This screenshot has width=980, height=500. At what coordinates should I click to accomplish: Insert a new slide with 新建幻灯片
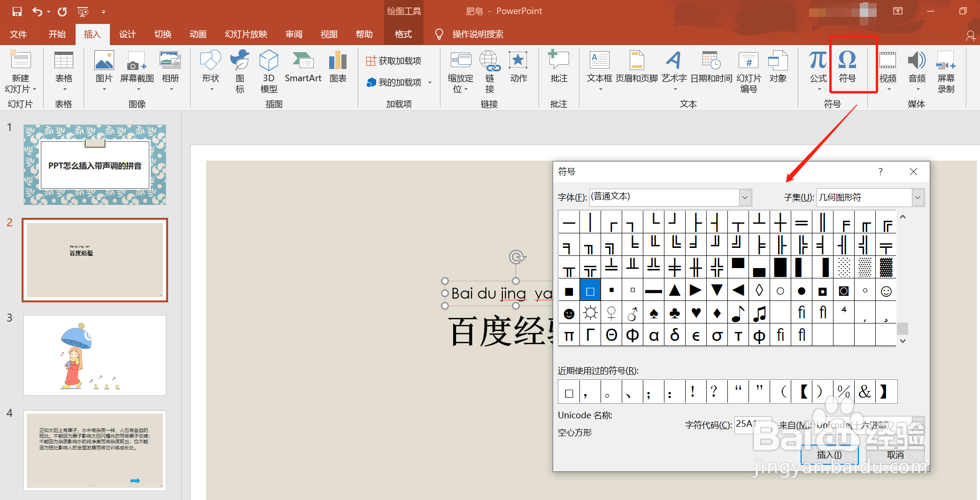click(20, 72)
